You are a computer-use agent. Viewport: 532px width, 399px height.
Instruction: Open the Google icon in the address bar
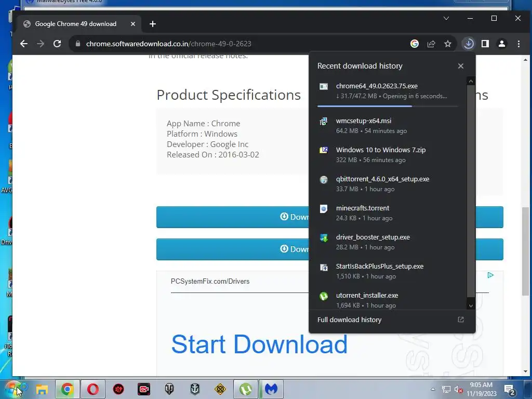tap(414, 44)
